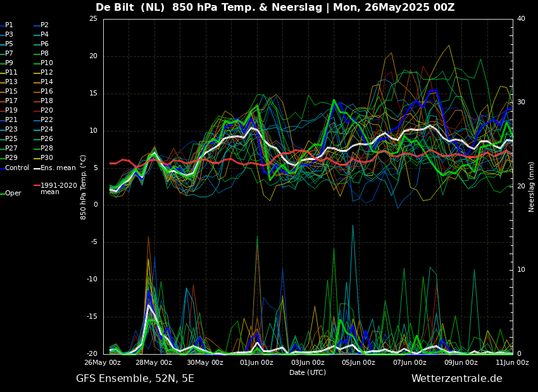Image resolution: width=538 pixels, height=392 pixels.
Task: Click the P1 legend entry
Action: pyautogui.click(x=6, y=25)
